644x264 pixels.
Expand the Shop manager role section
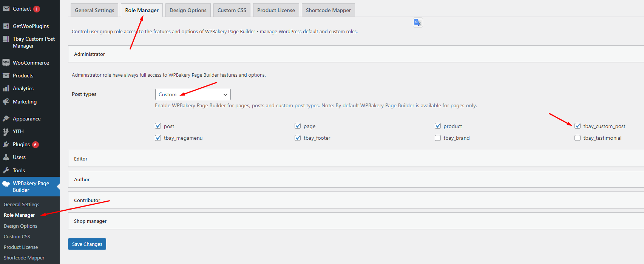[356, 221]
